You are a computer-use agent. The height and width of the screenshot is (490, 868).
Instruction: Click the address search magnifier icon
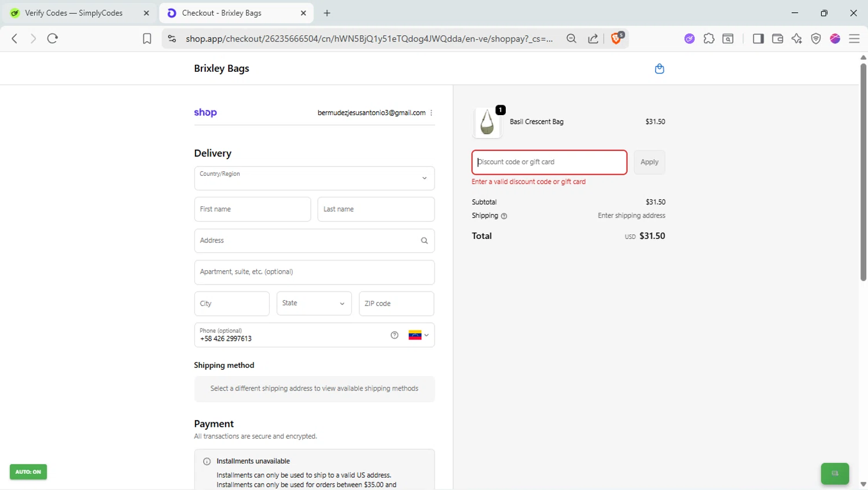tap(424, 241)
